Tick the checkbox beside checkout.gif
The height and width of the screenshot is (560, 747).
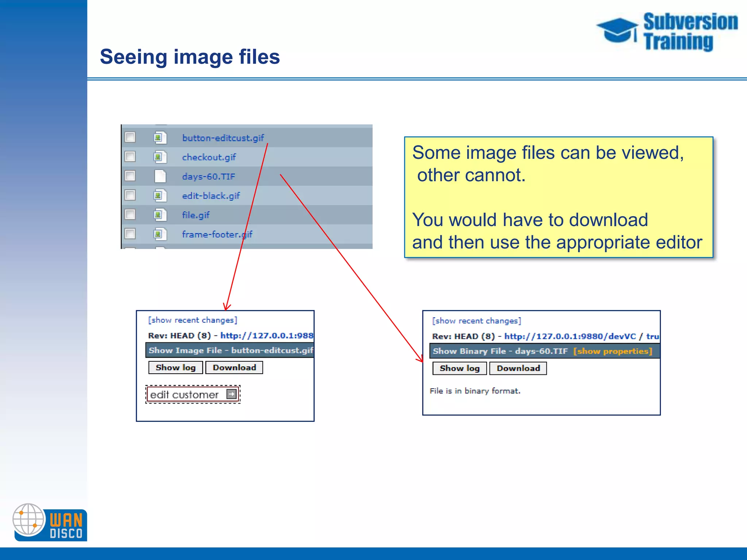[130, 156]
